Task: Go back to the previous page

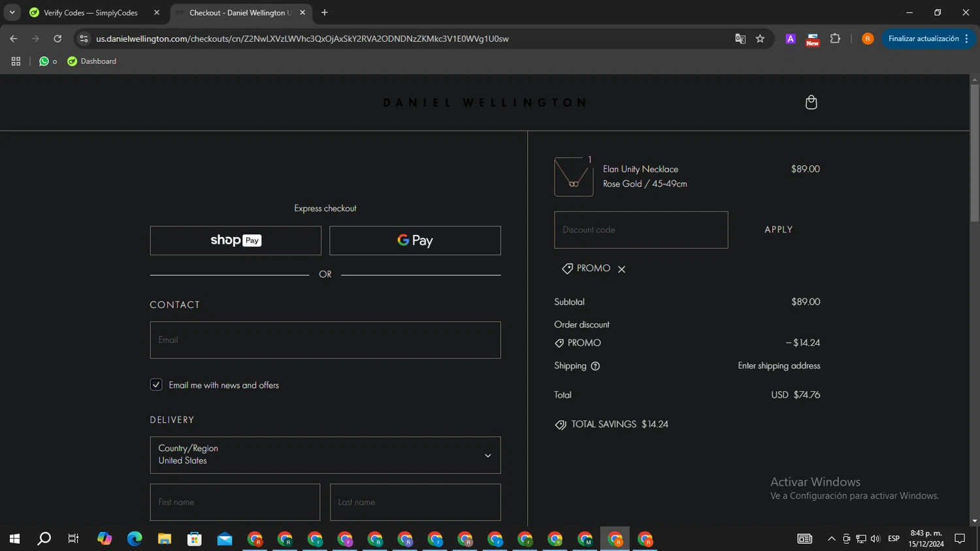Action: pos(14,39)
